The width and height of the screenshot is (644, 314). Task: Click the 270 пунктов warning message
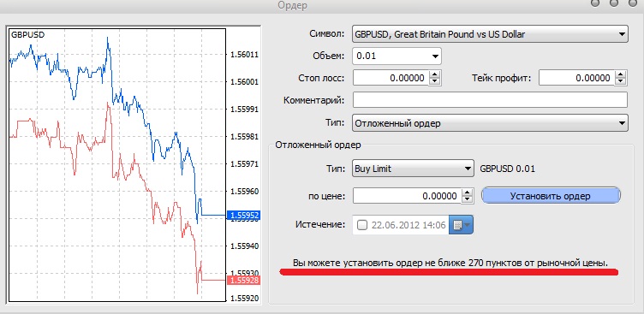click(x=450, y=263)
